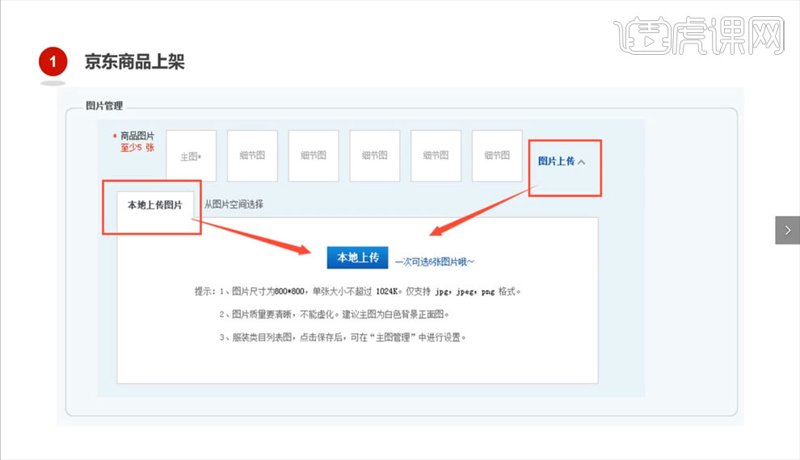Click the 商品图片 field label

[137, 136]
